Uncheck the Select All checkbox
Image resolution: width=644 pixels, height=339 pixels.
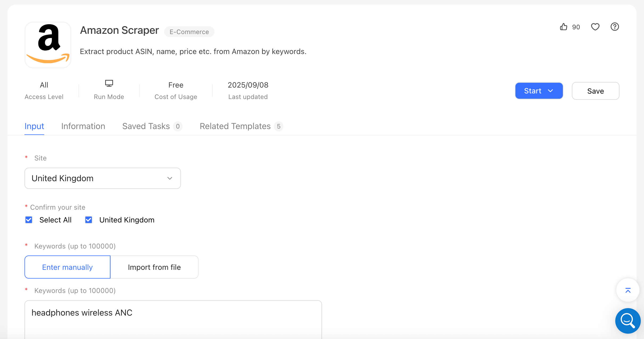point(29,220)
